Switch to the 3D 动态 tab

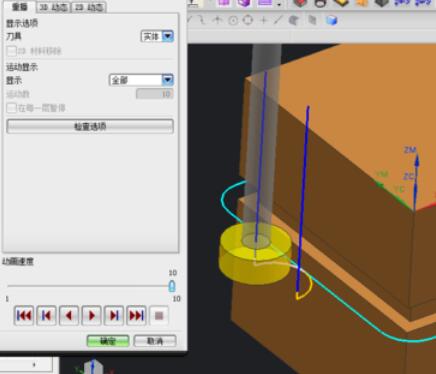coord(53,7)
